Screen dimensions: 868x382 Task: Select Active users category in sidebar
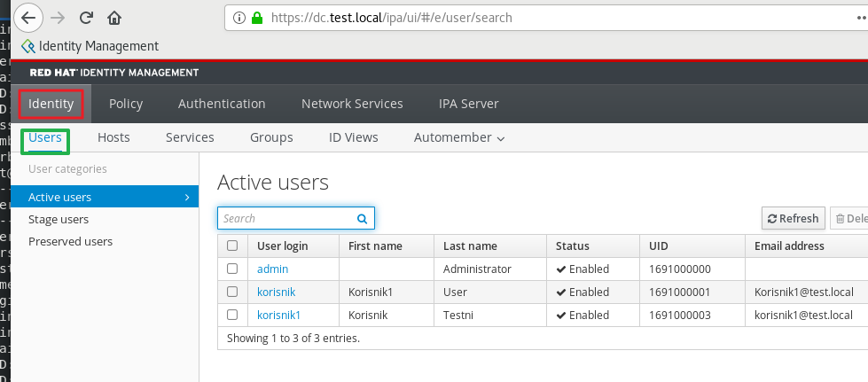point(105,197)
